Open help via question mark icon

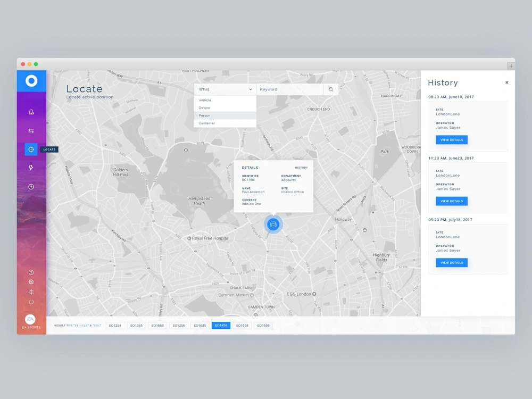point(31,272)
